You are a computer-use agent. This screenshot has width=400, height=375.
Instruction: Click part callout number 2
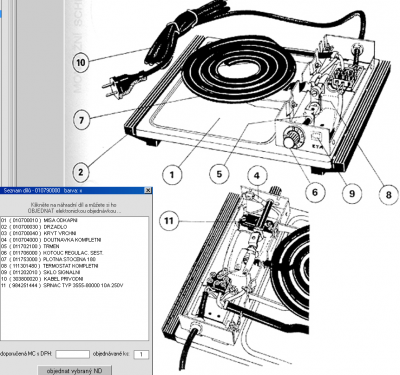click(81, 172)
